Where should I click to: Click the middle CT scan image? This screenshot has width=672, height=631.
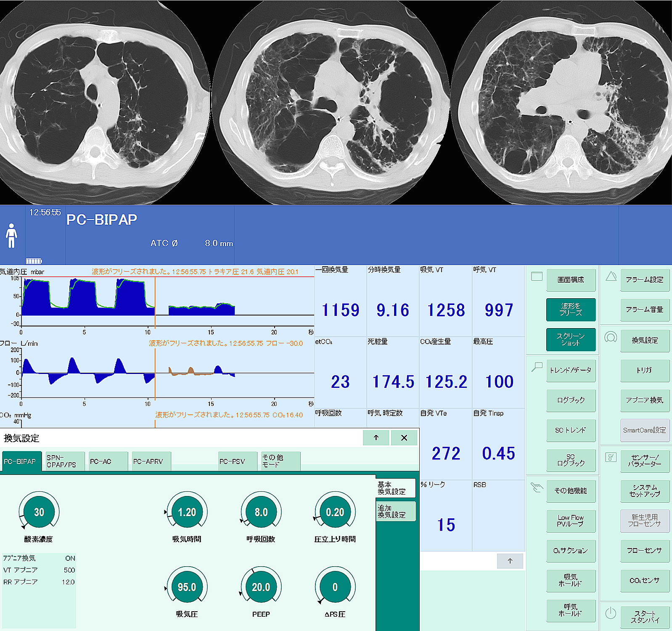331,102
